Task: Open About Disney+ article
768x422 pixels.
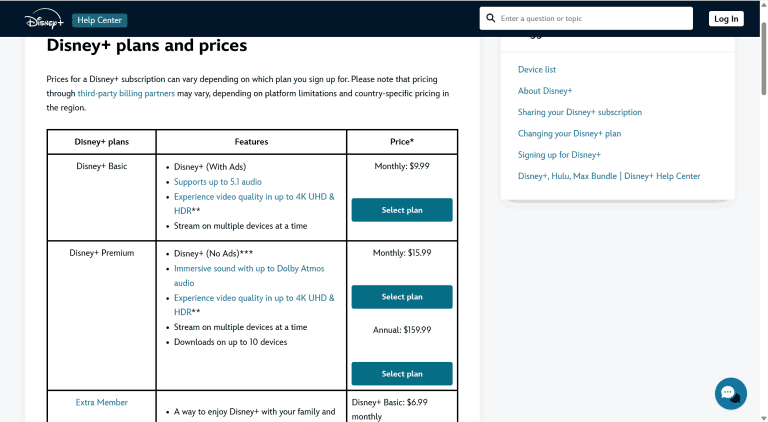Action: click(545, 91)
